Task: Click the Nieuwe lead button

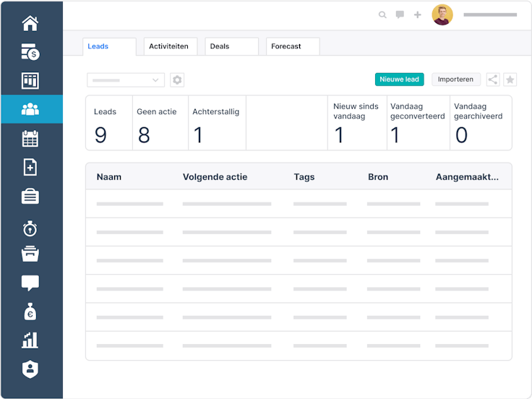Action: pyautogui.click(x=399, y=80)
